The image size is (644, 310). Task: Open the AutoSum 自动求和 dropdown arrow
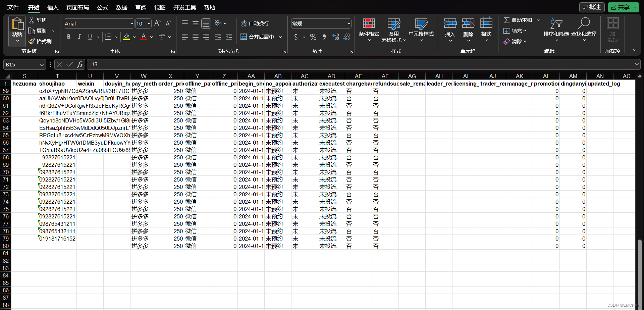[539, 20]
